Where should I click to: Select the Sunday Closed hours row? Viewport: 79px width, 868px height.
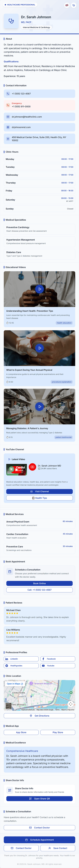39,209
